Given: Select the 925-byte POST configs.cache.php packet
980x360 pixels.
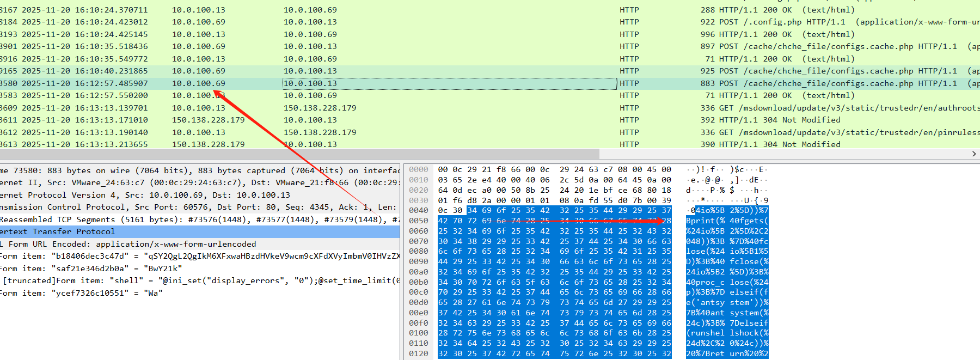Looking at the screenshot, I should tap(381, 71).
